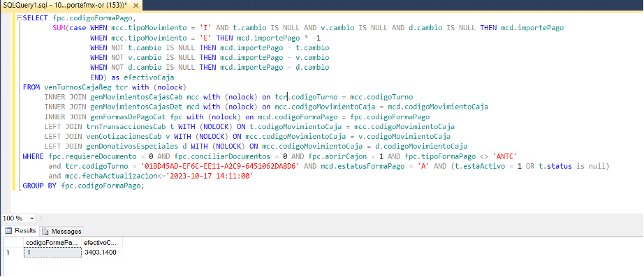Click on the GROUP BY line
The width and height of the screenshot is (644, 277).
(84, 186)
